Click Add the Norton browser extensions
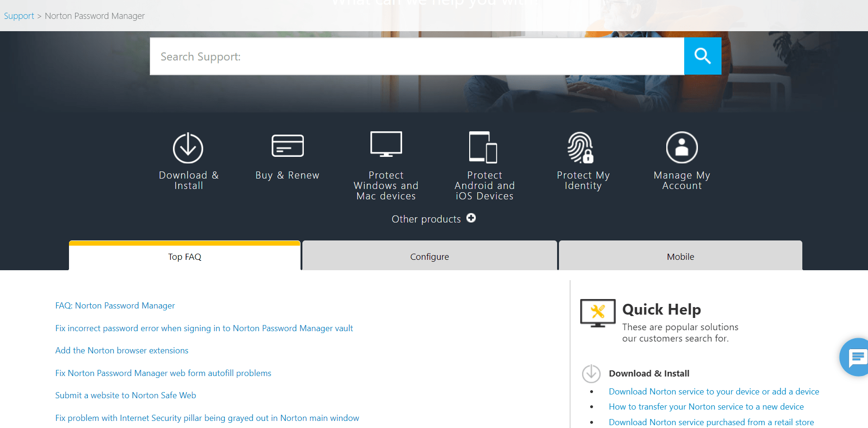 (121, 350)
